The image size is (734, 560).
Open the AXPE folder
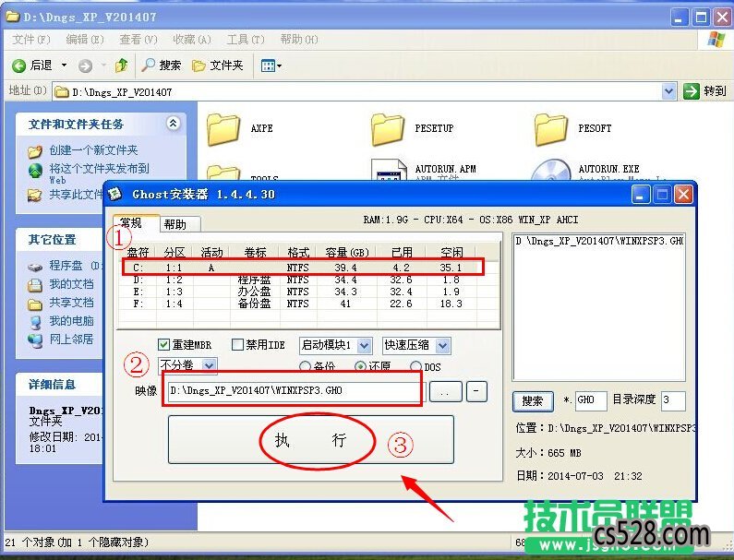click(x=223, y=129)
